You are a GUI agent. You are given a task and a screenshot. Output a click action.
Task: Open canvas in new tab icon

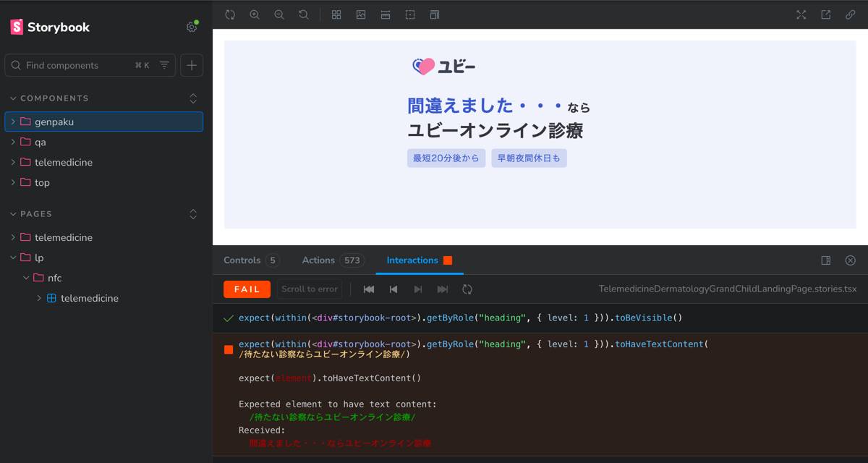click(826, 14)
